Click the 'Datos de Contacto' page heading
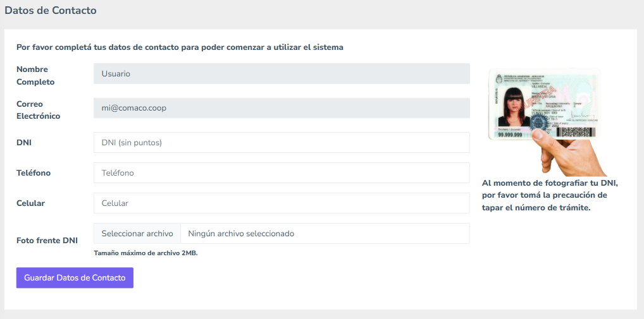Screen dimensions: 644x319 click(51, 11)
